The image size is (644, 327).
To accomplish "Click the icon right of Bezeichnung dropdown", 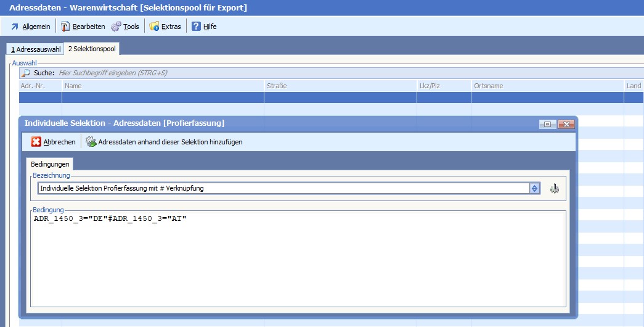I will tap(554, 189).
